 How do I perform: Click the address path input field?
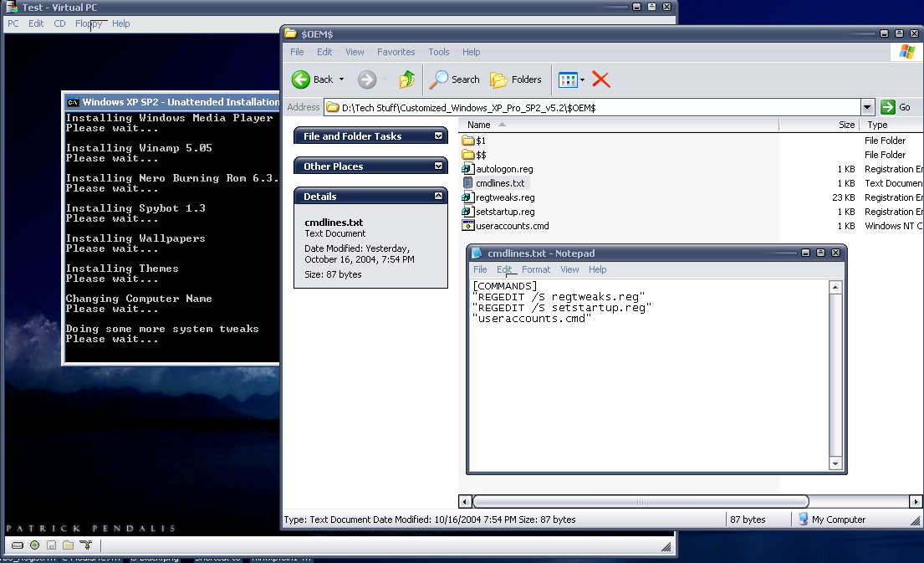(x=592, y=107)
